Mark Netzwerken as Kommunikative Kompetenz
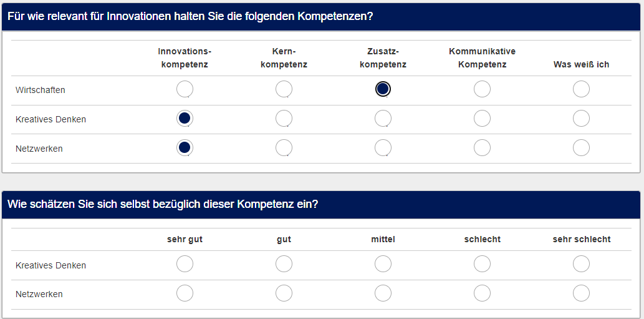 tap(482, 147)
